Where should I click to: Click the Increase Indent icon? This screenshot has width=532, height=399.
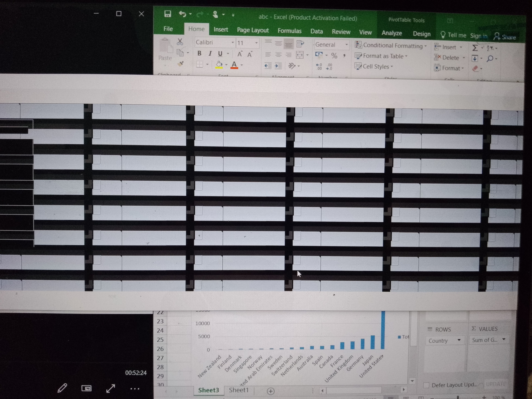click(x=278, y=66)
